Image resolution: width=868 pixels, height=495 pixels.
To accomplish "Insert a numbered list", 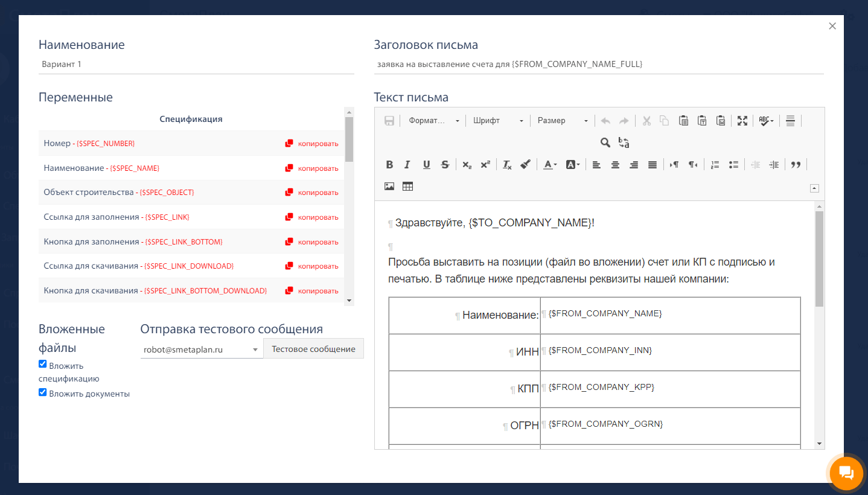I will coord(715,165).
